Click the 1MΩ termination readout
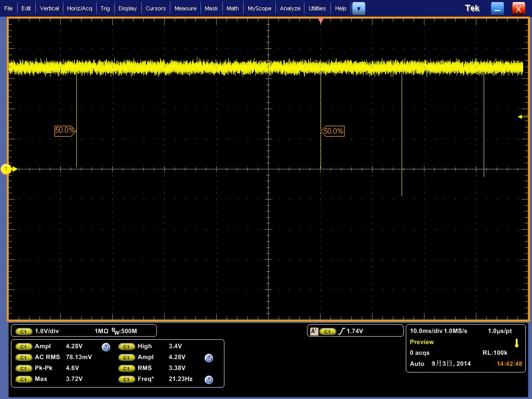532x399 pixels. click(x=101, y=331)
